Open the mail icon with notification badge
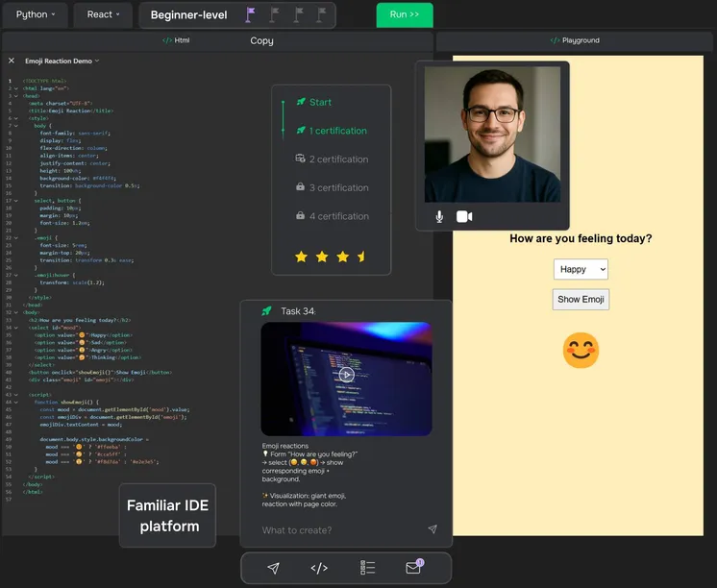Viewport: 717px width, 588px height. tap(414, 567)
